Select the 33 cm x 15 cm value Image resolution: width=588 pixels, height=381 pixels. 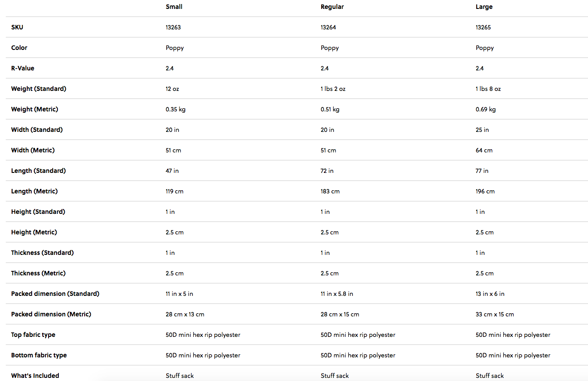point(495,314)
